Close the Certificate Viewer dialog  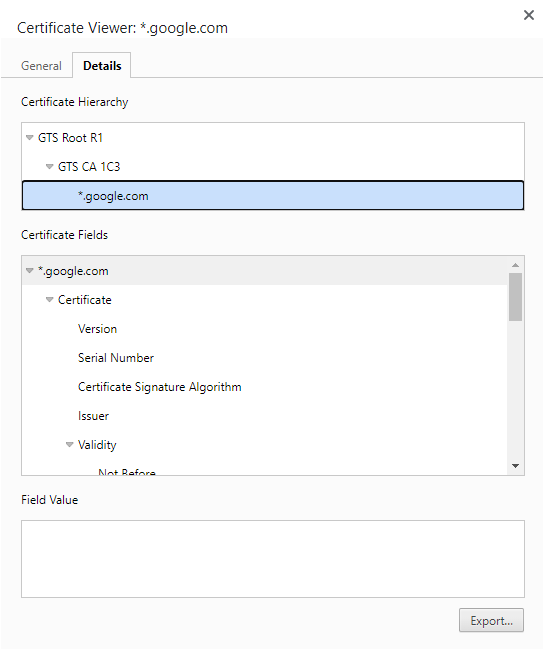[x=528, y=15]
